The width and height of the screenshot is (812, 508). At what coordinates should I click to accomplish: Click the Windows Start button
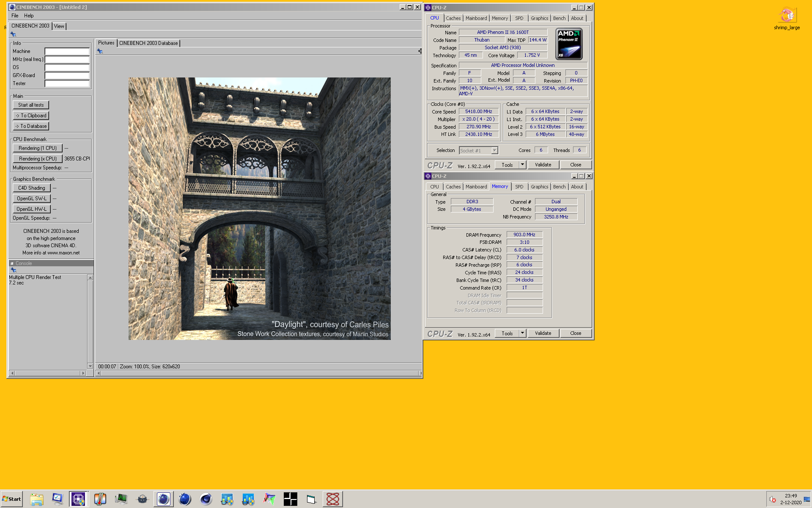coord(11,499)
